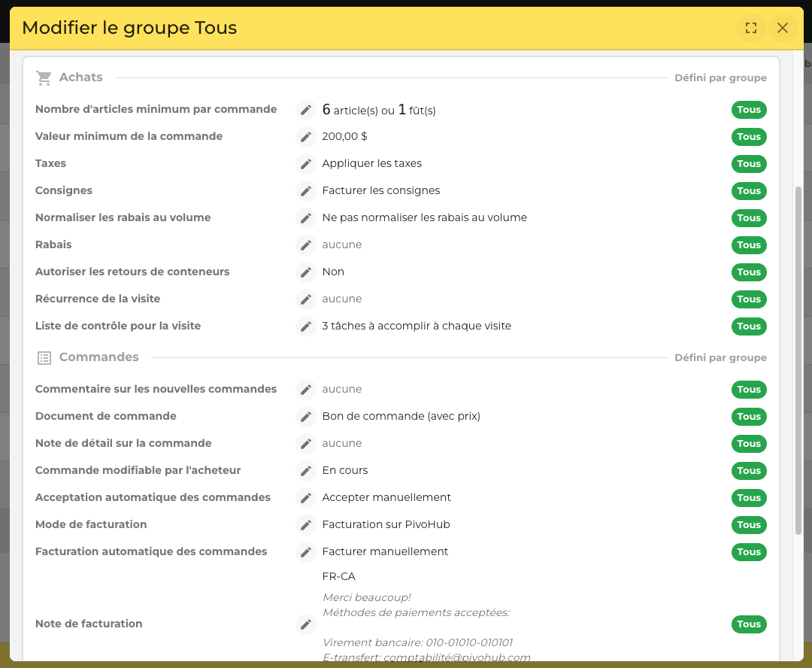
Task: Click the Achats shopping cart icon
Action: (x=44, y=77)
